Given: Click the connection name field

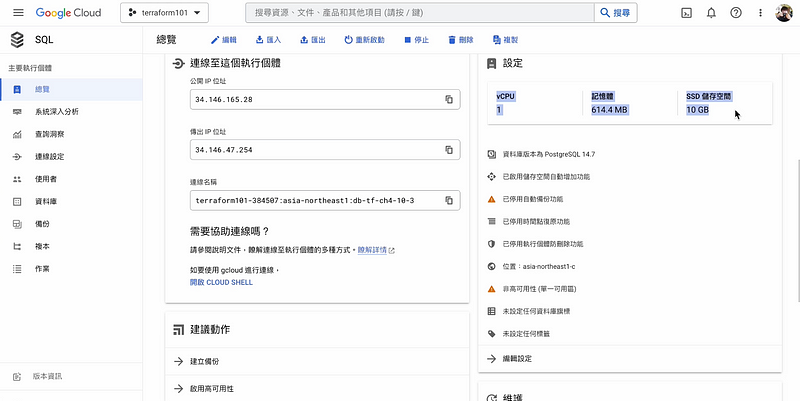Looking at the screenshot, I should [325, 200].
